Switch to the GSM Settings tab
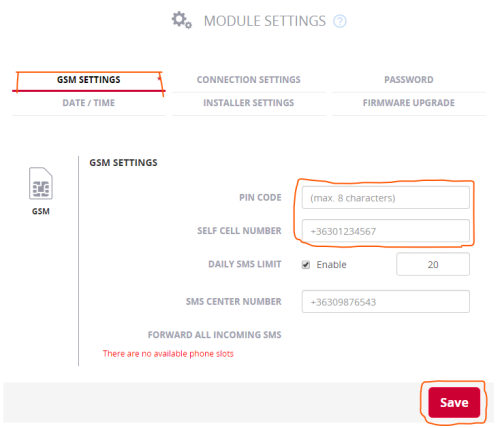The image size is (500, 428). [89, 80]
